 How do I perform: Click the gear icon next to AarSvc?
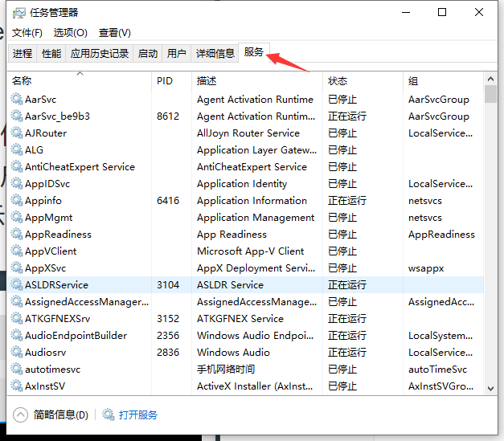(x=17, y=99)
